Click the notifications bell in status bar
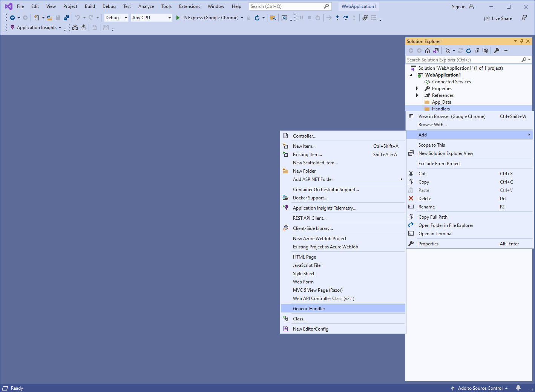The image size is (535, 392). tap(518, 388)
